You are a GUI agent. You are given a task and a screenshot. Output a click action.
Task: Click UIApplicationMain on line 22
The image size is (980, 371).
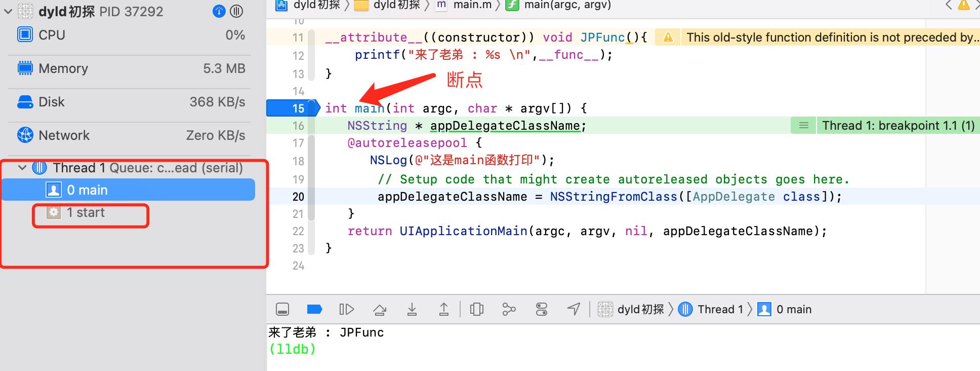point(463,231)
